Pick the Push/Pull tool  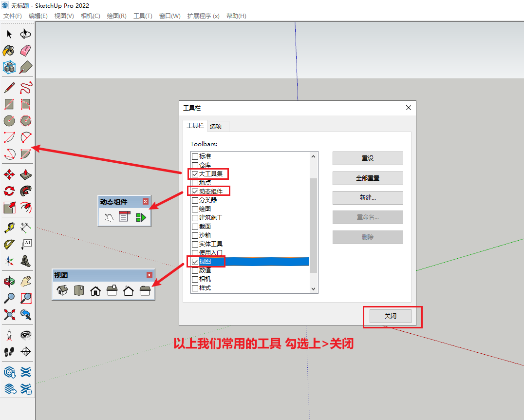[26, 174]
